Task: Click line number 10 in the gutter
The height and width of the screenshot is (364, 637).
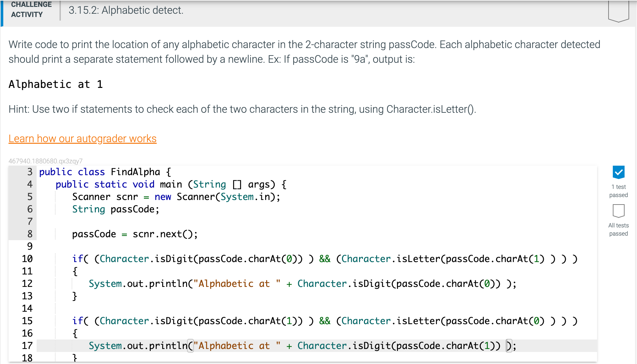Action: (27, 258)
